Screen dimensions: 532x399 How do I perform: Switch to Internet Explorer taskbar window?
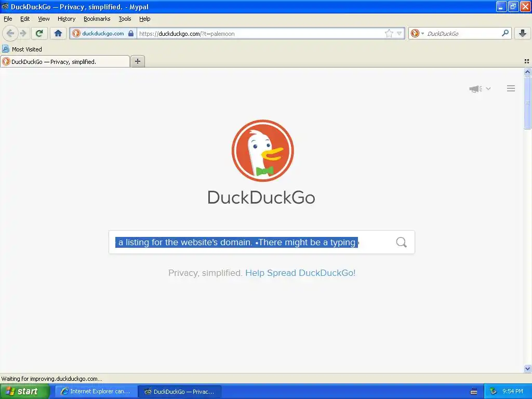96,392
